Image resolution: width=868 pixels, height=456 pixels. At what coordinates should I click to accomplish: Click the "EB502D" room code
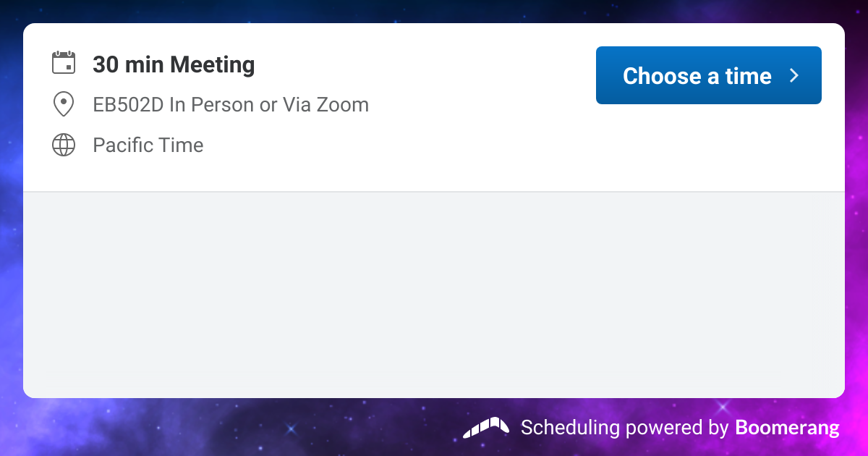[128, 105]
